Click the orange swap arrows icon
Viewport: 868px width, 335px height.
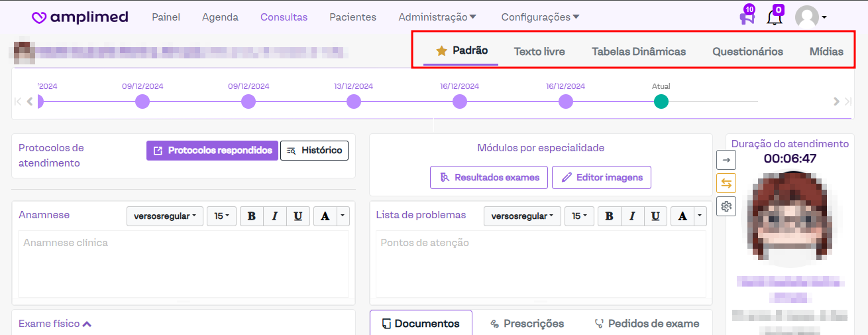point(726,183)
